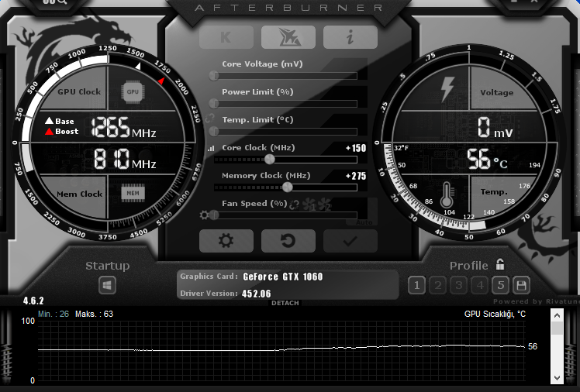Select profile slot 1
The width and height of the screenshot is (580, 392).
coord(417,285)
